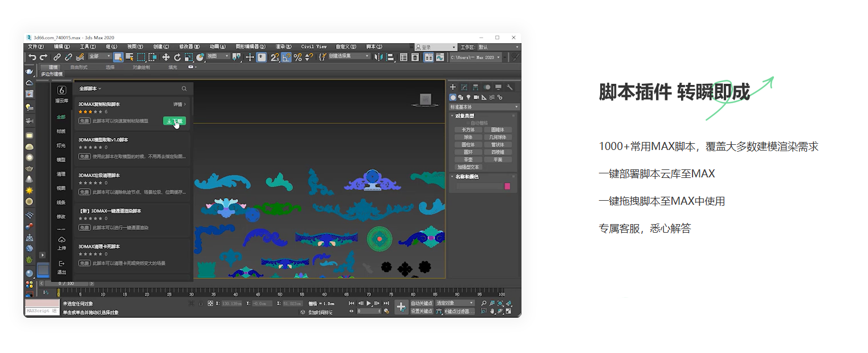Image resolution: width=868 pixels, height=353 pixels.
Task: Click the Unlink Selection icon
Action: pos(68,57)
